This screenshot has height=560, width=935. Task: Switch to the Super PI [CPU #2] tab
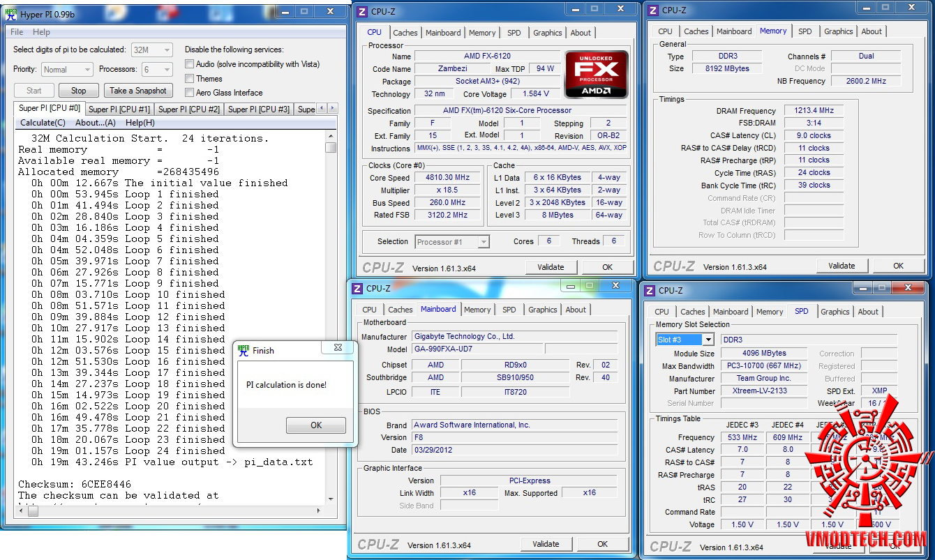[x=189, y=109]
